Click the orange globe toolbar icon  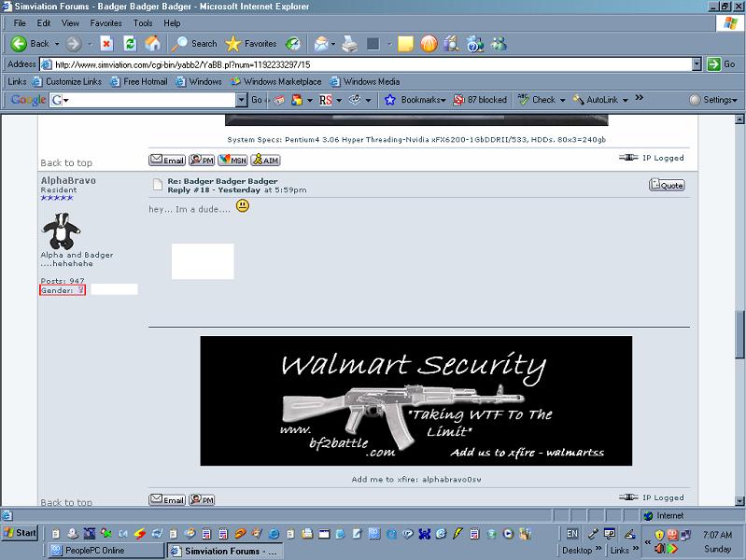click(429, 44)
